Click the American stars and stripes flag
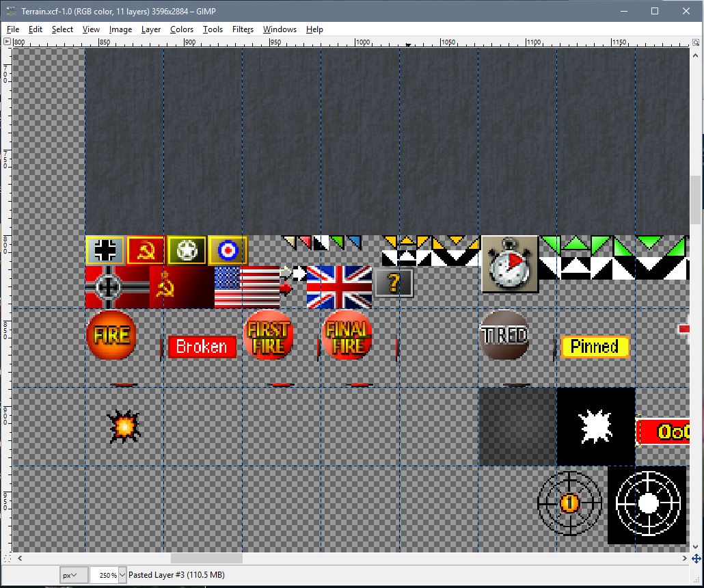Viewport: 704px width, 588px height. pyautogui.click(x=247, y=287)
